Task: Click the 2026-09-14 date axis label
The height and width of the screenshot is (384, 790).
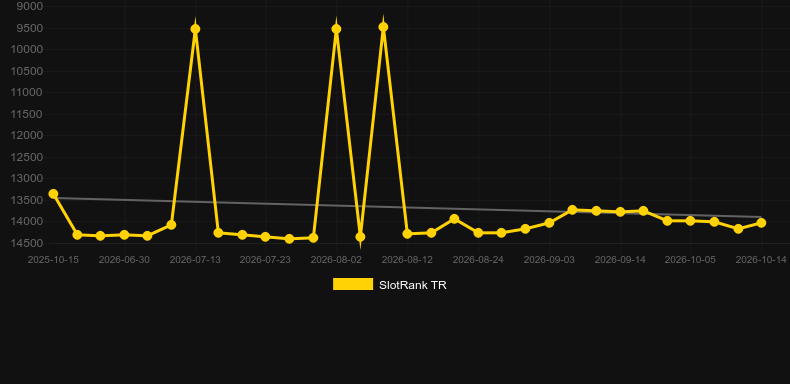Action: pyautogui.click(x=620, y=260)
